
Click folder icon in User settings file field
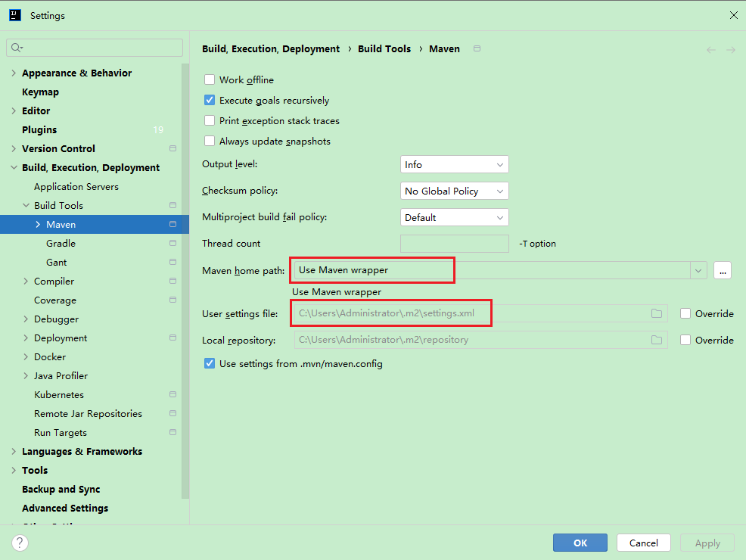point(657,314)
